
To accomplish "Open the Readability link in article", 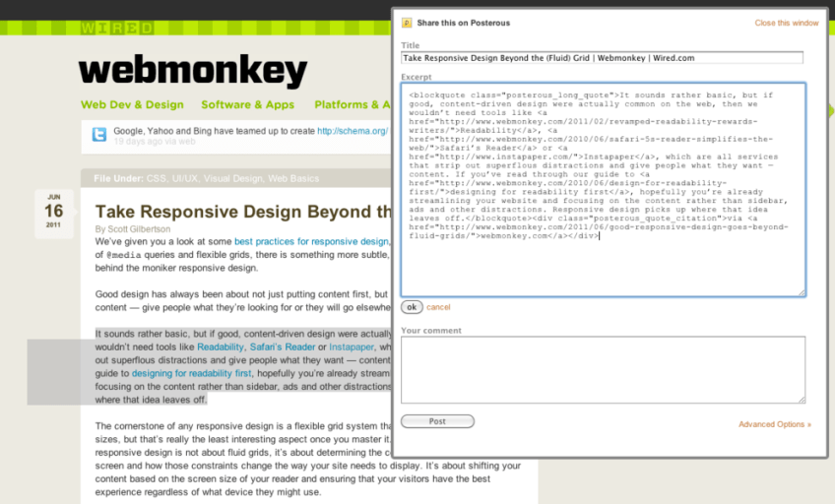I will click(x=220, y=347).
